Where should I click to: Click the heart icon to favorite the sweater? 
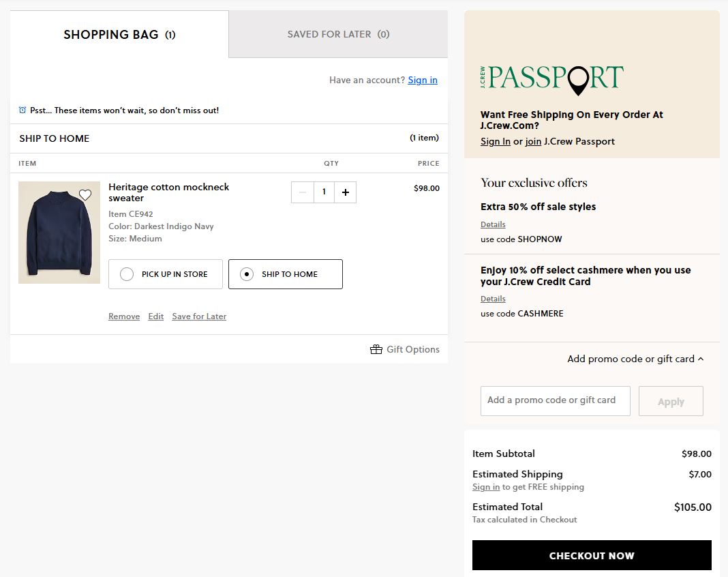(85, 194)
